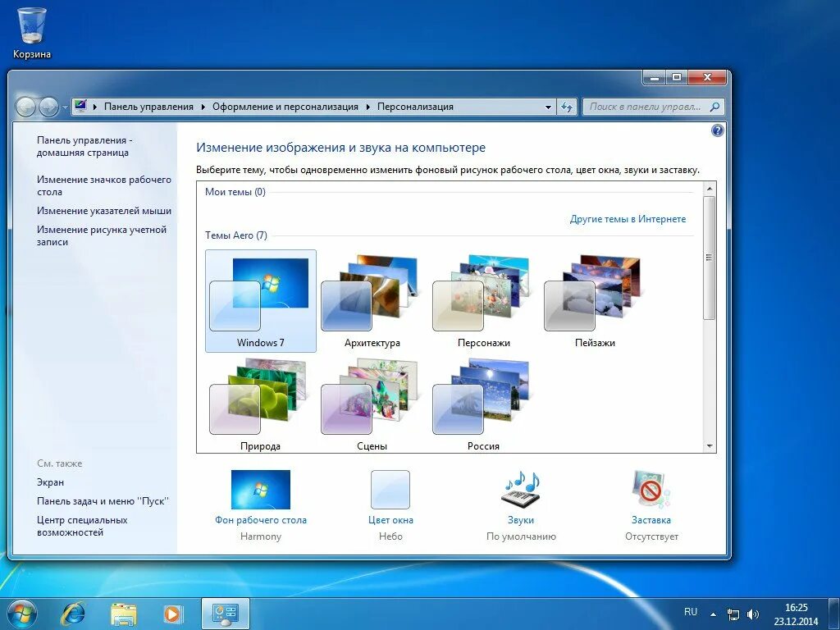Screen dimensions: 840x630
Task: Launch Internet Explorer from the taskbar
Action: click(x=73, y=614)
